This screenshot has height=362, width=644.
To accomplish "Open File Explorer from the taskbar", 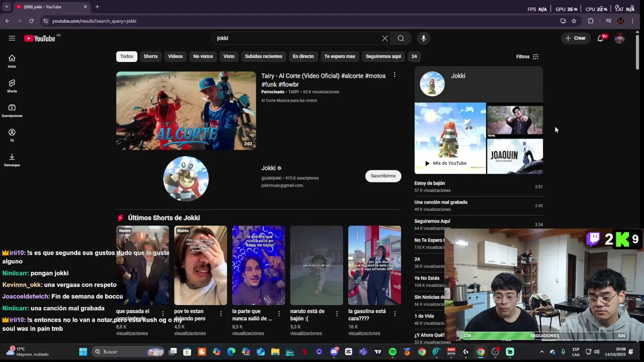I will click(x=275, y=352).
